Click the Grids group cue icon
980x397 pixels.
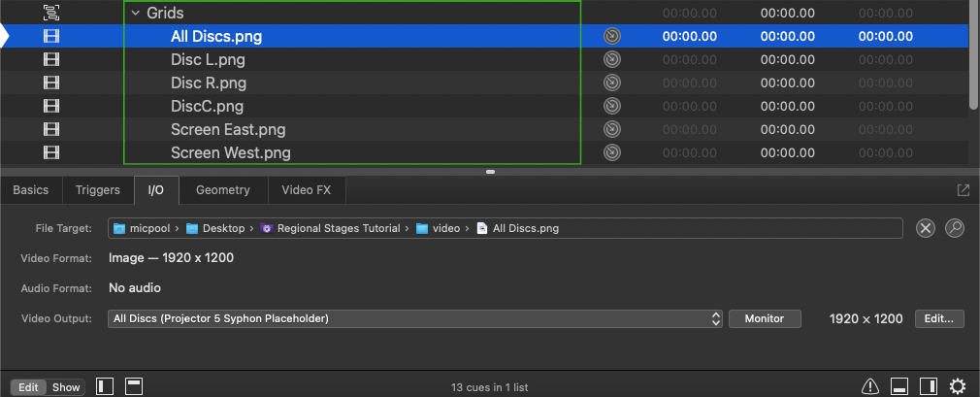click(51, 13)
